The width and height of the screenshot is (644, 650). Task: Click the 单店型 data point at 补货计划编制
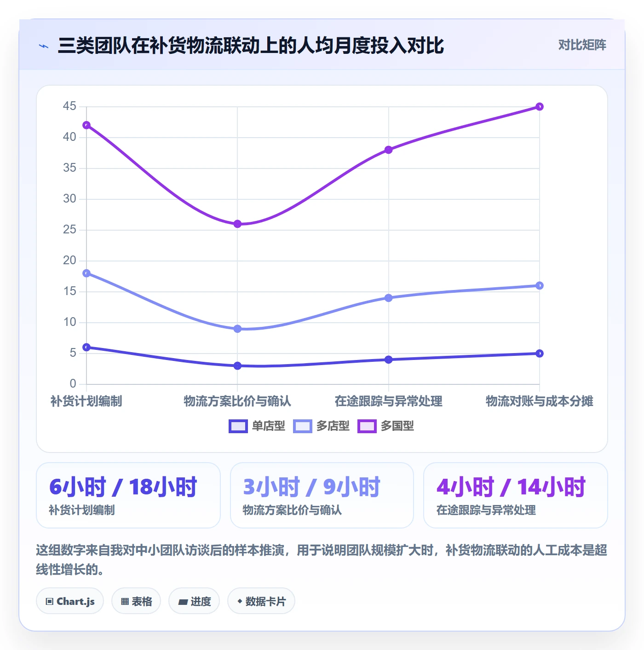point(86,347)
